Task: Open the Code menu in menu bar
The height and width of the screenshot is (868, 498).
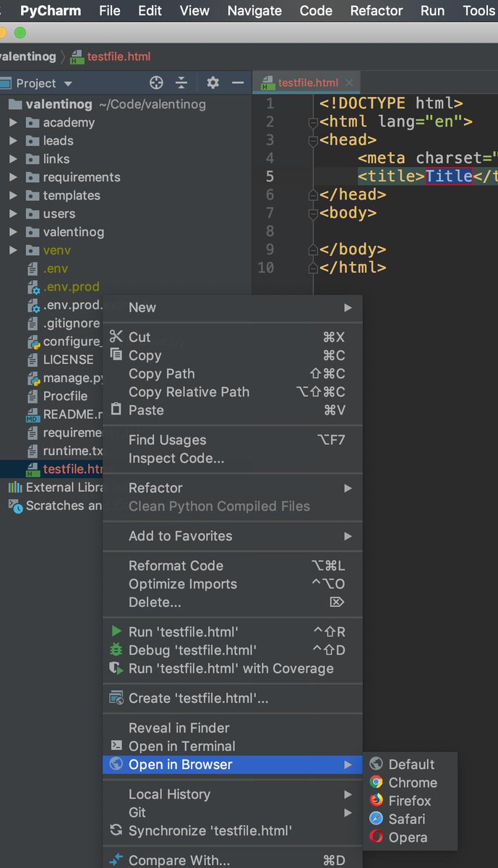Action: coord(316,10)
